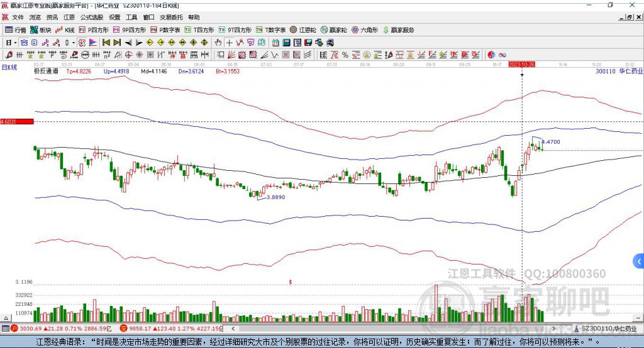
Task: Expand panel with bottom-left triangle button
Action: pyautogui.click(x=6, y=318)
